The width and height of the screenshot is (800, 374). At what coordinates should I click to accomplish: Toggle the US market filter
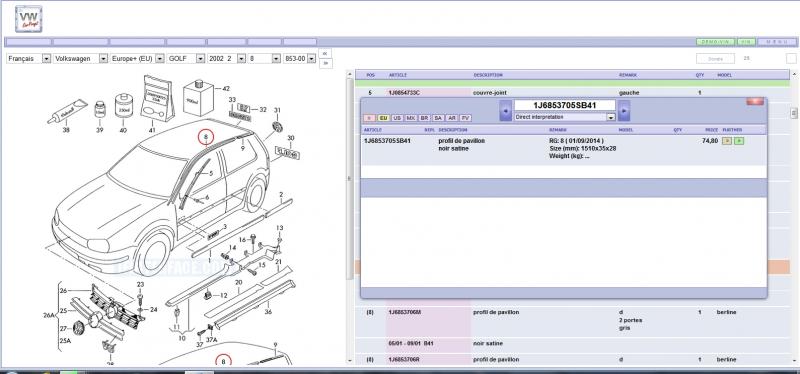point(397,118)
